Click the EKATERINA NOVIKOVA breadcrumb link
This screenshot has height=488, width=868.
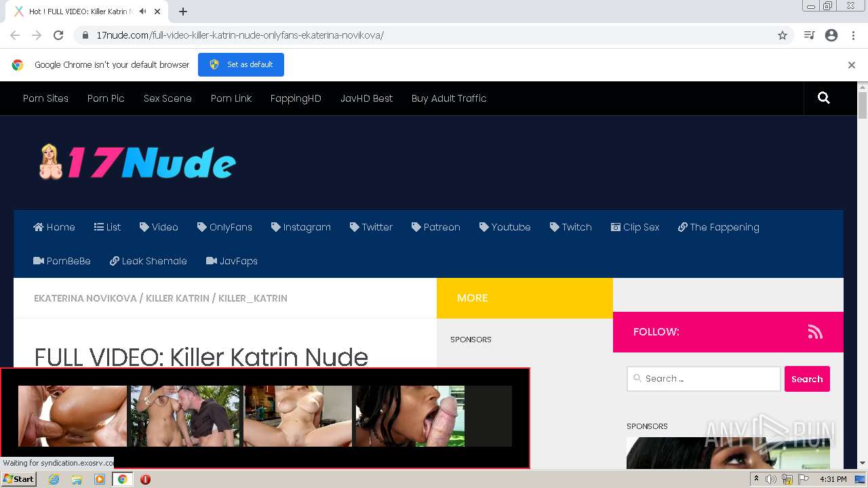(85, 298)
